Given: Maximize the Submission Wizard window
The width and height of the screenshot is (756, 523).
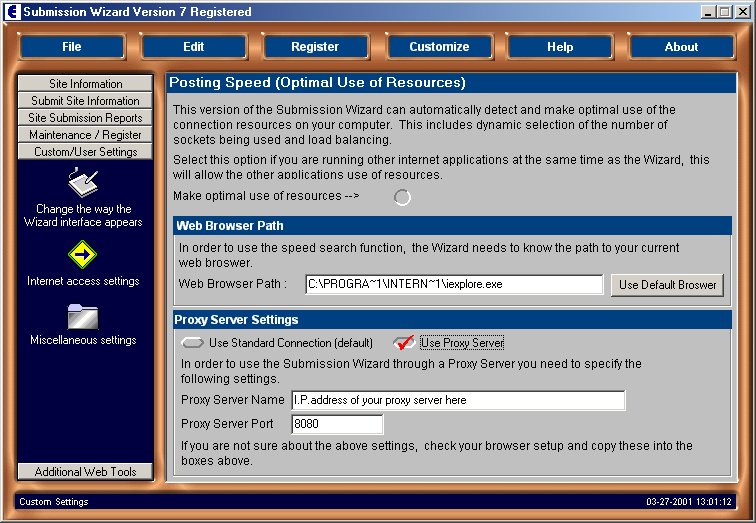Looking at the screenshot, I should tap(724, 12).
